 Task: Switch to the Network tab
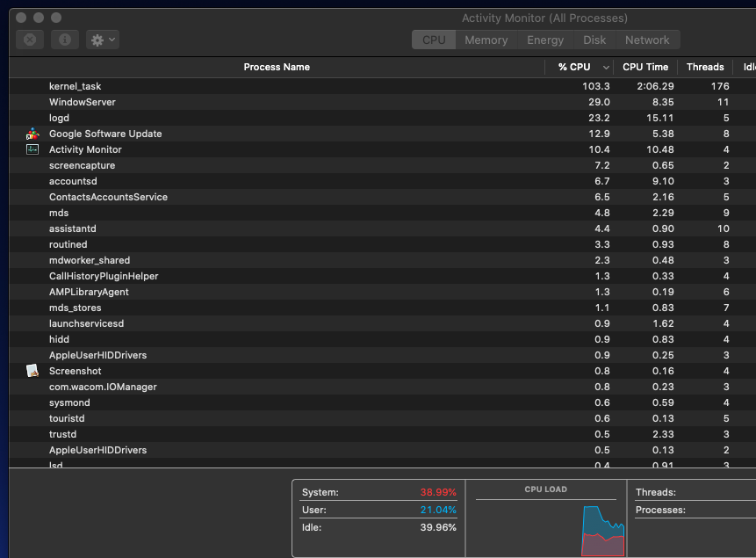pos(647,40)
